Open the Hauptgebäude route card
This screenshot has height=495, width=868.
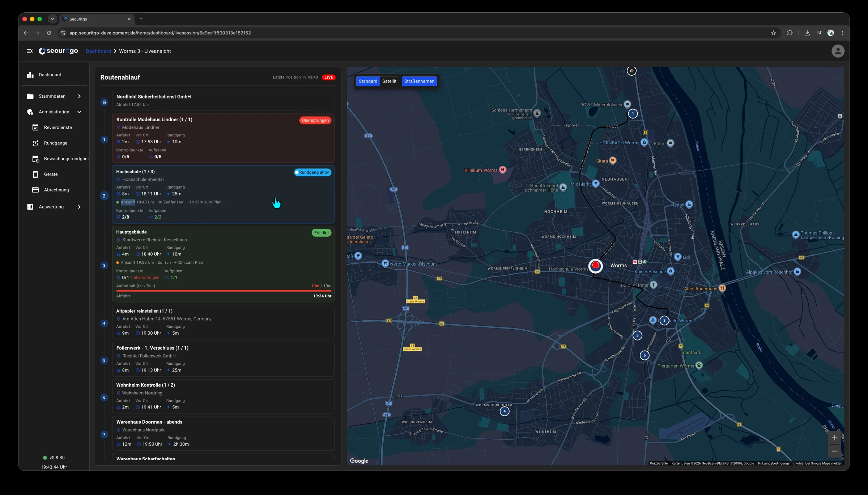click(x=223, y=264)
